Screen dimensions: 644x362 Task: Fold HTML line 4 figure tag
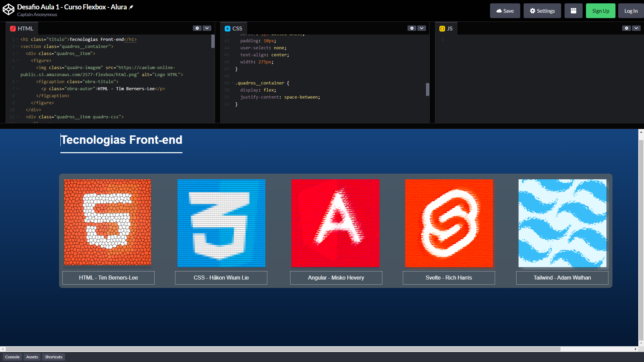click(18, 61)
